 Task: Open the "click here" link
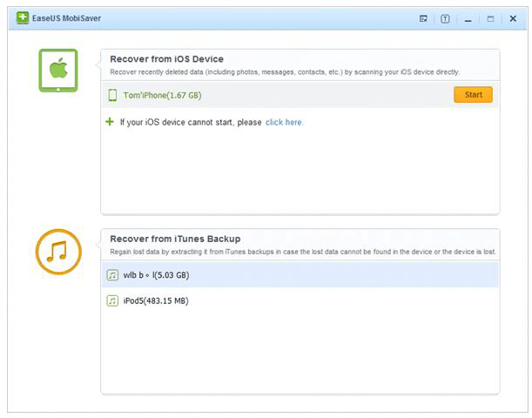point(284,123)
